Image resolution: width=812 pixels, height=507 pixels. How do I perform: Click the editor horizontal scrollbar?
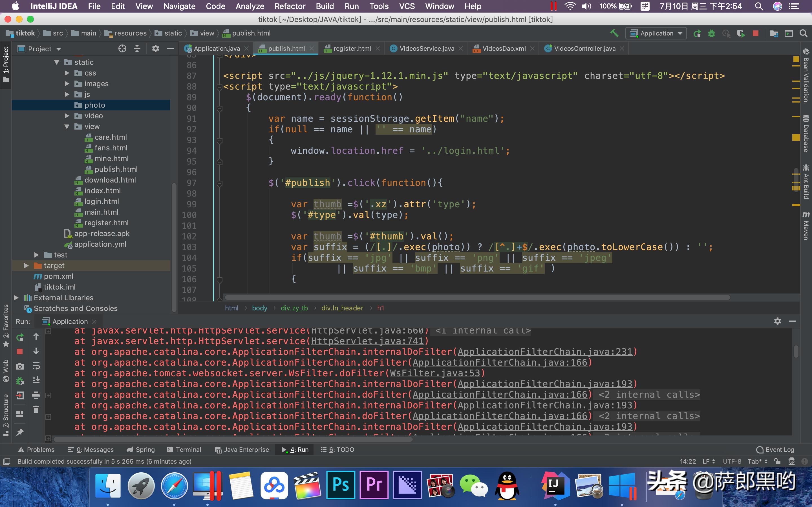coord(476,297)
